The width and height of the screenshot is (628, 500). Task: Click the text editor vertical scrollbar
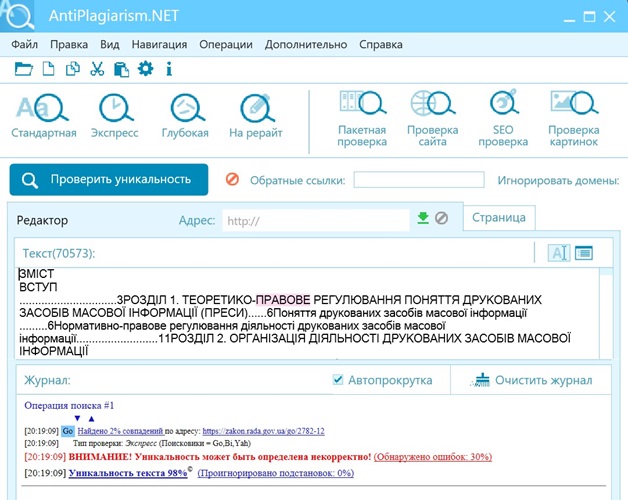click(606, 313)
